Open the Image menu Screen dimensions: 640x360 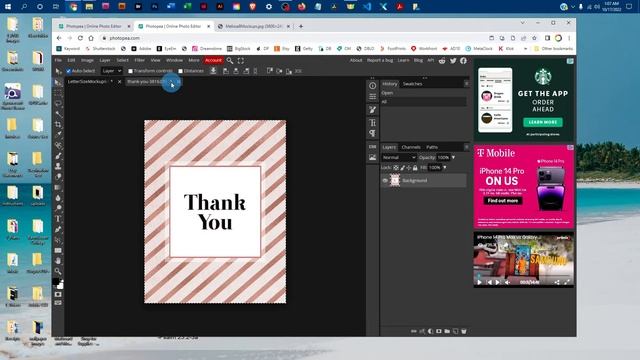click(x=87, y=60)
